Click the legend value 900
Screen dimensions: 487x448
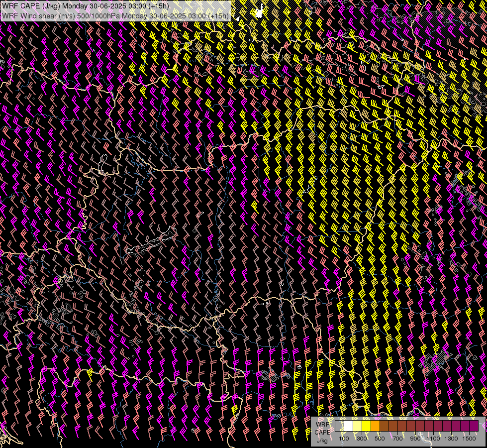tap(415, 439)
